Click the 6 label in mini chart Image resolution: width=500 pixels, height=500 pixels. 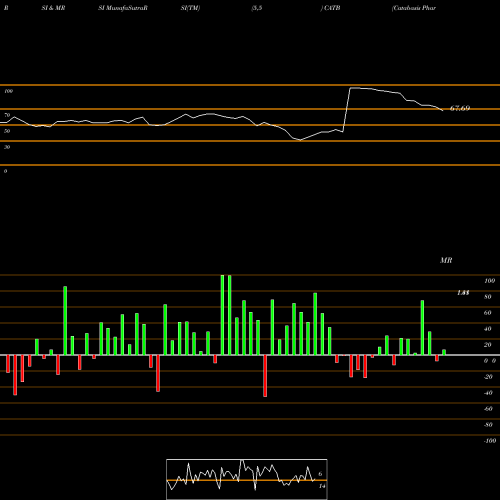(x=320, y=474)
